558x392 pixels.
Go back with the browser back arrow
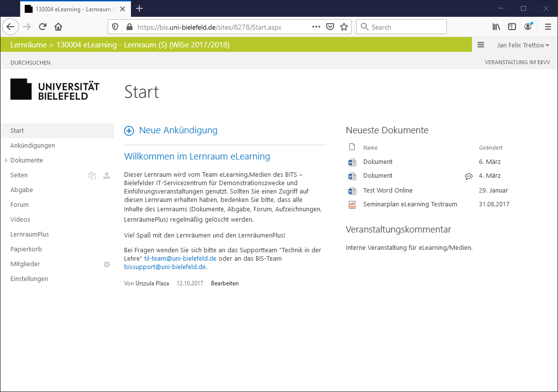click(x=10, y=27)
